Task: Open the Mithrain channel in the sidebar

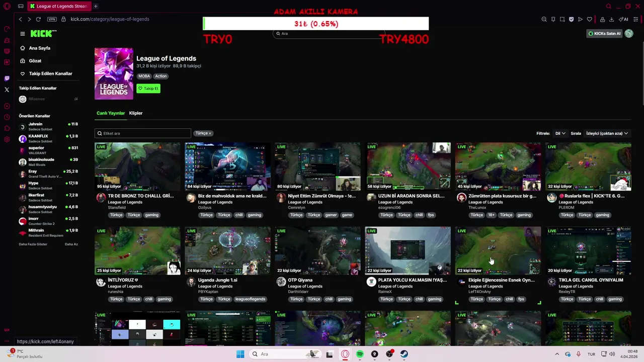Action: coord(48,233)
